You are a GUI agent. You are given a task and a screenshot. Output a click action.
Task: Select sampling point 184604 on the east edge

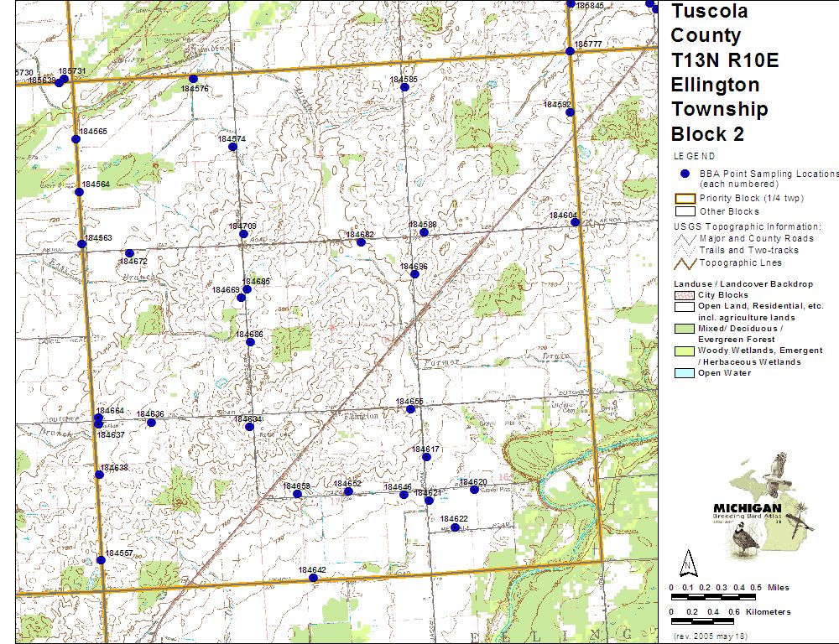point(575,222)
